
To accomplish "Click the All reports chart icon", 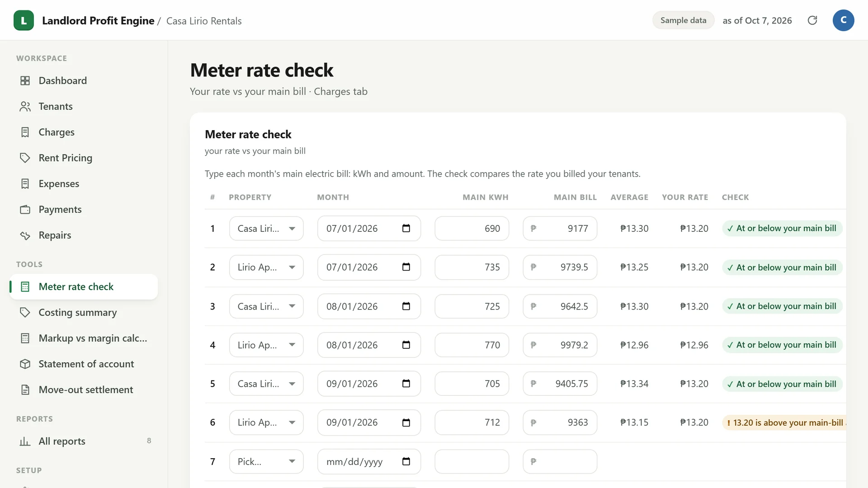I will pyautogui.click(x=25, y=441).
